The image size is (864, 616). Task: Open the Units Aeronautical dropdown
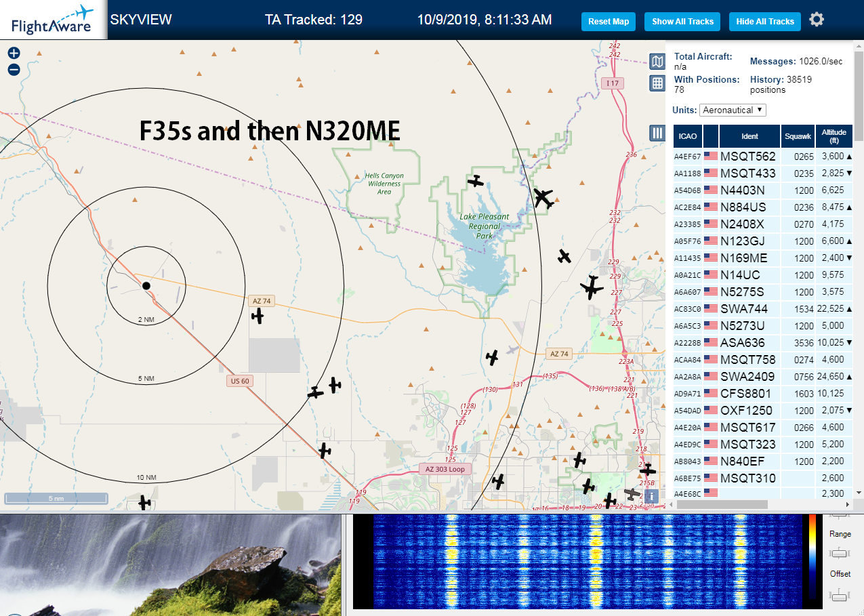pyautogui.click(x=733, y=110)
